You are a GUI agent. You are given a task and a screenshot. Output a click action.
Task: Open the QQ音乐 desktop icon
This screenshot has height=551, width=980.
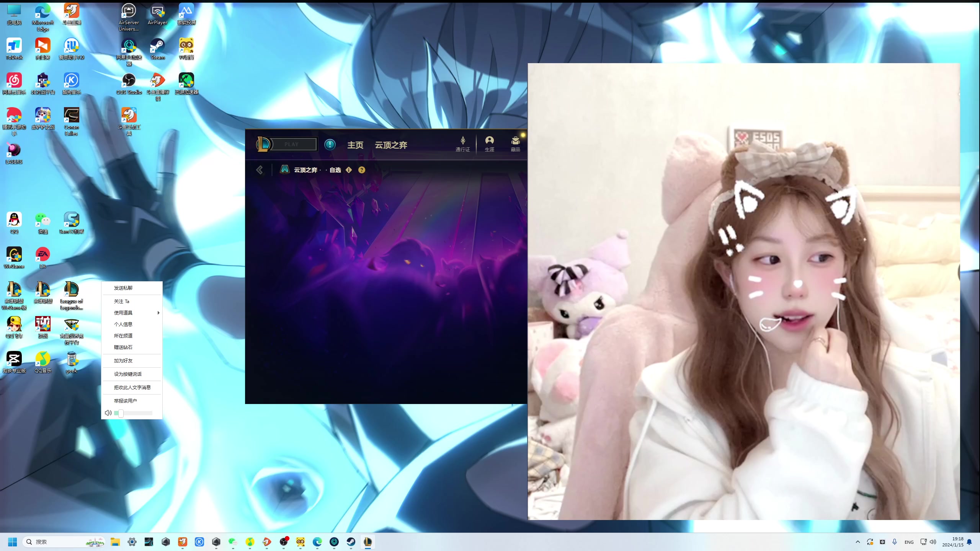(43, 362)
